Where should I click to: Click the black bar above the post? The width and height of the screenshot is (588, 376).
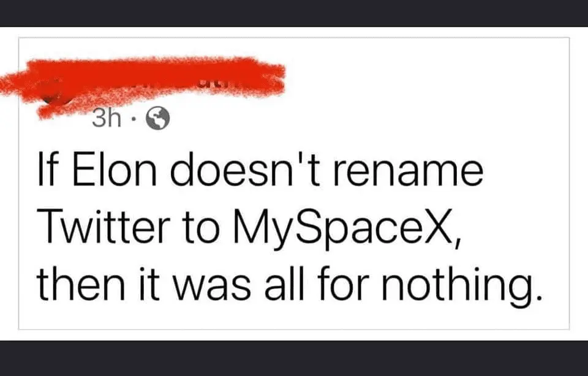point(294,13)
